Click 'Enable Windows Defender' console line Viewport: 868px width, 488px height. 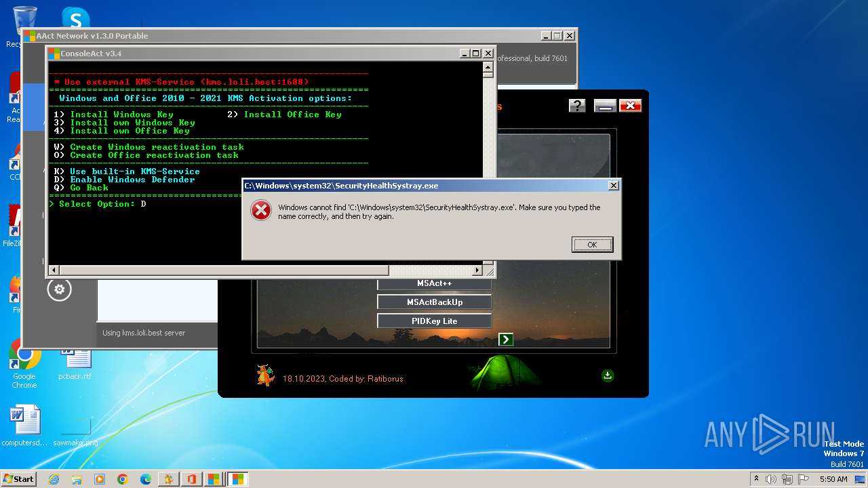[x=125, y=180]
